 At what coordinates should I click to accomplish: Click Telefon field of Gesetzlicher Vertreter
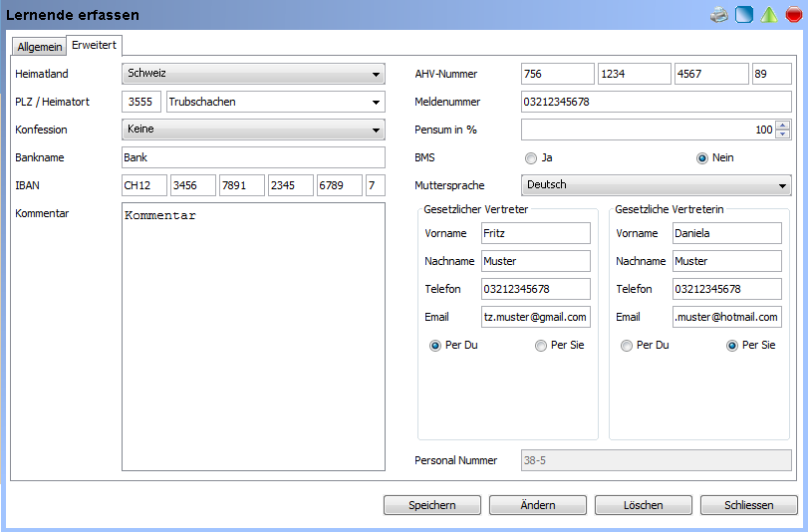click(536, 289)
